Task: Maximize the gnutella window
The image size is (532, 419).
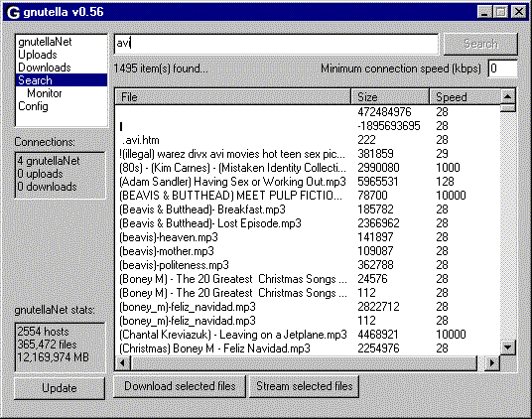Action: click(x=501, y=12)
